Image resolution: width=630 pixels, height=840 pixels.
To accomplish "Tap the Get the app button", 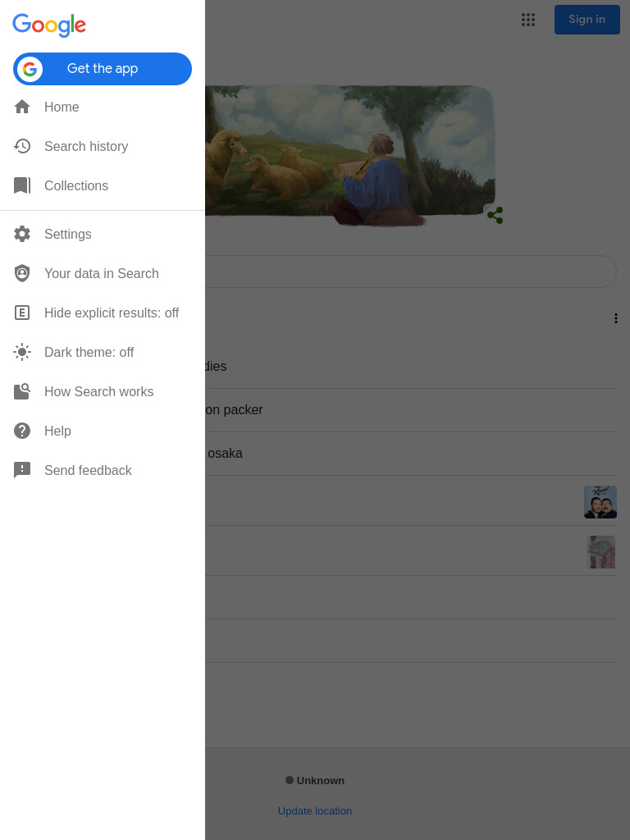I will coord(103,69).
